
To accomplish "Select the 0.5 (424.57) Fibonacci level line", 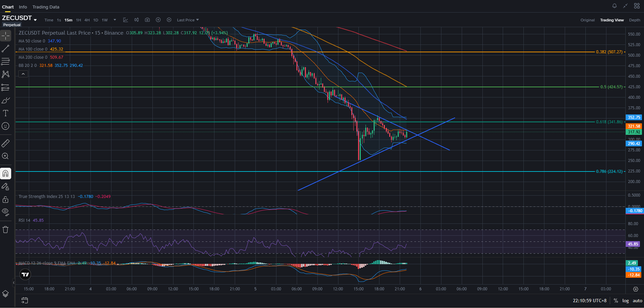I will tap(321, 87).
